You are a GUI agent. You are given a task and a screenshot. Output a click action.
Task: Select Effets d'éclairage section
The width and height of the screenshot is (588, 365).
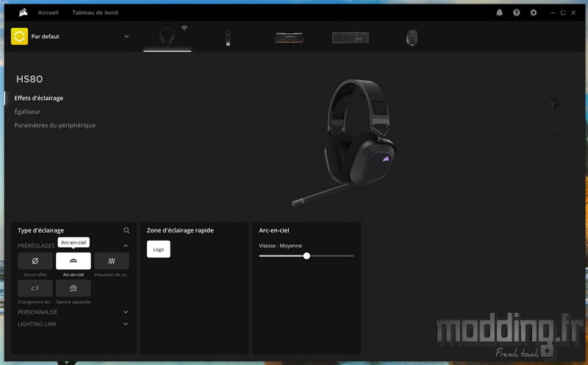(x=39, y=98)
